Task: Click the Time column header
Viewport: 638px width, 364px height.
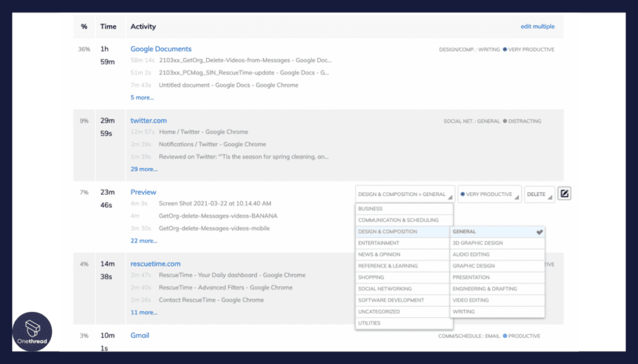Action: click(108, 26)
